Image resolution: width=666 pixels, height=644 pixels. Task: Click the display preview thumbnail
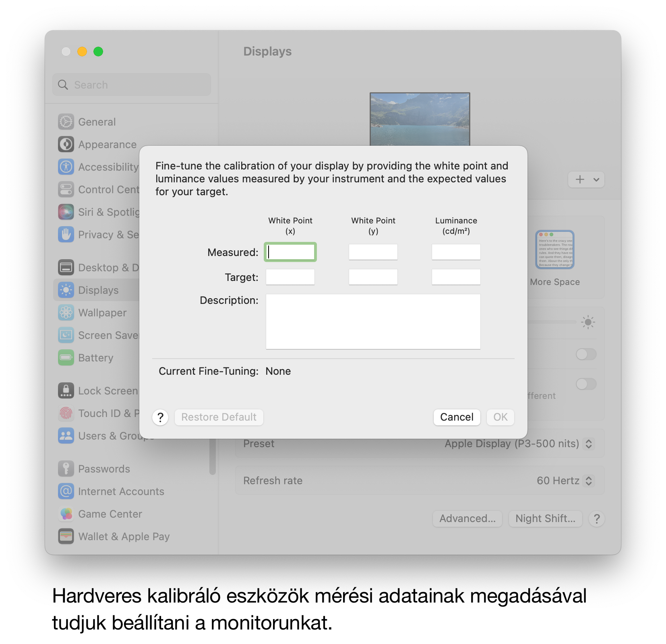(420, 119)
